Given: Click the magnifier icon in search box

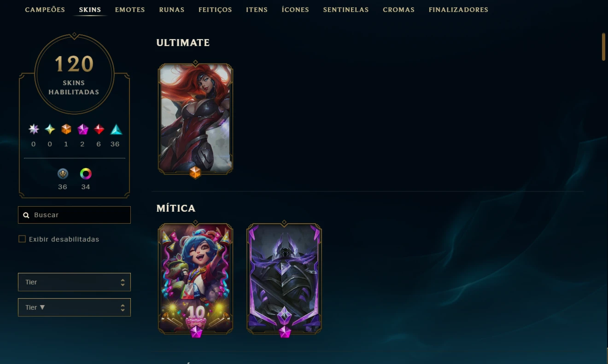Looking at the screenshot, I should (26, 215).
